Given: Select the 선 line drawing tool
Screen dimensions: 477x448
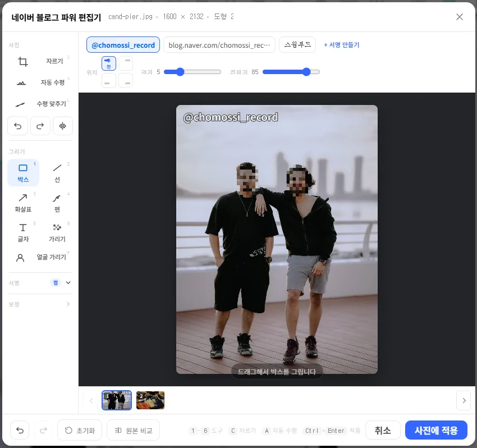Looking at the screenshot, I should [57, 172].
